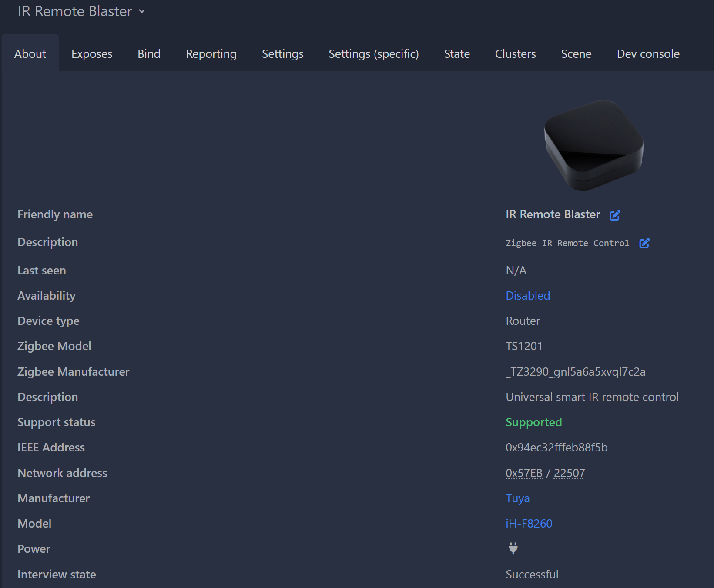Click the Disabled availability link

coord(528,296)
